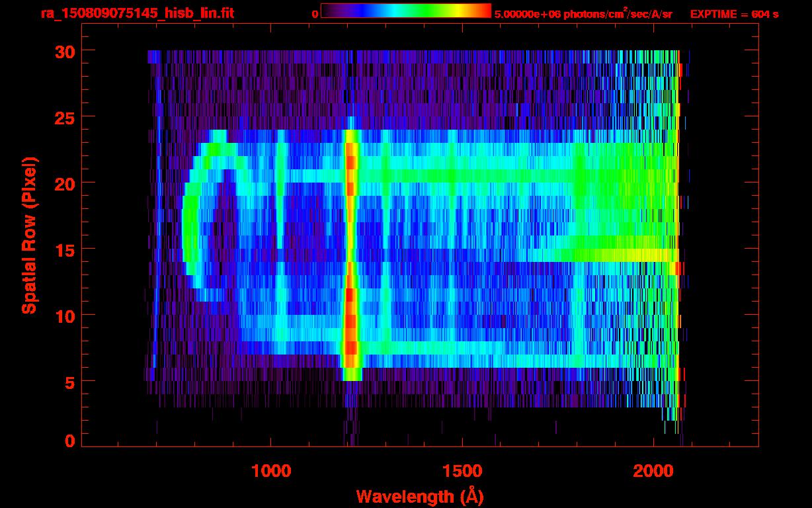Click the 1500 wavelength tick label
The width and height of the screenshot is (812, 508).
click(x=462, y=470)
